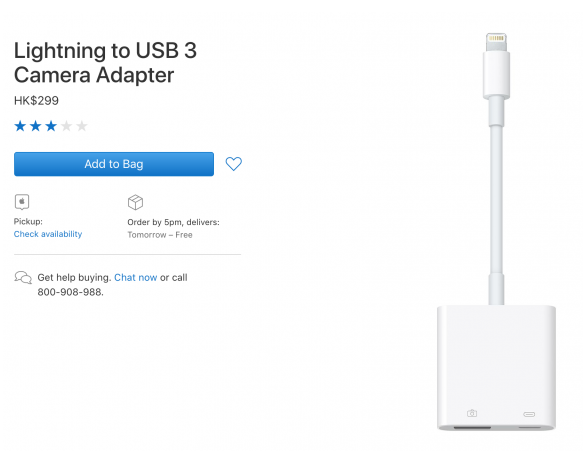Viewport: 585px width, 451px height.
Task: Click the second blue rating star
Action: click(35, 126)
